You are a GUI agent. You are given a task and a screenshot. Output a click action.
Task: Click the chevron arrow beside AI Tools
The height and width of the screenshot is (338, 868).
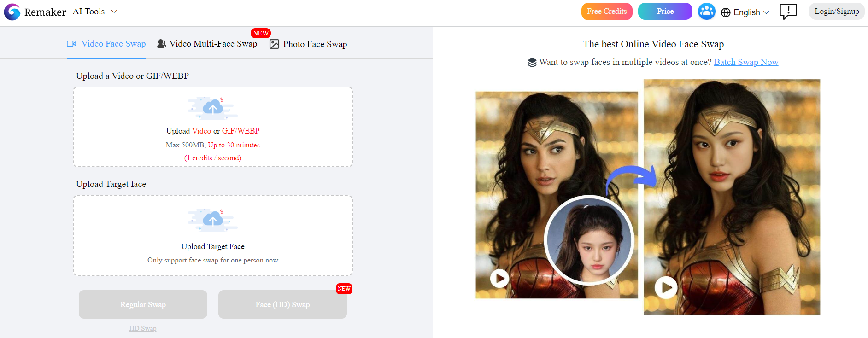(x=114, y=12)
